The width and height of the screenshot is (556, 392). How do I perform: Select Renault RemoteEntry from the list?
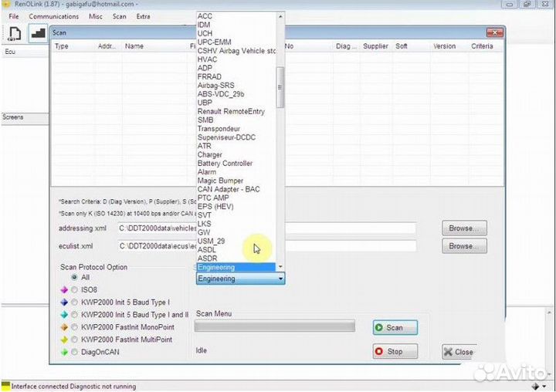(x=236, y=111)
